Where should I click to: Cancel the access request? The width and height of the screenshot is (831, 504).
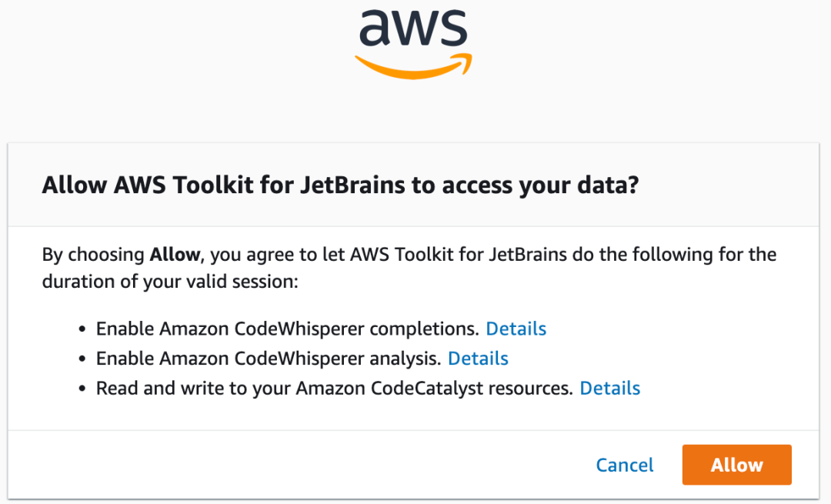tap(625, 465)
